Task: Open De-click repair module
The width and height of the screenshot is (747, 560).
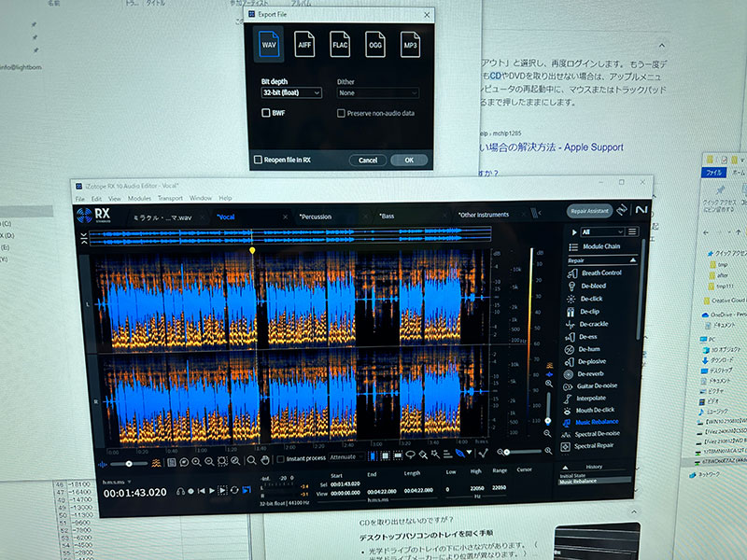Action: [585, 299]
